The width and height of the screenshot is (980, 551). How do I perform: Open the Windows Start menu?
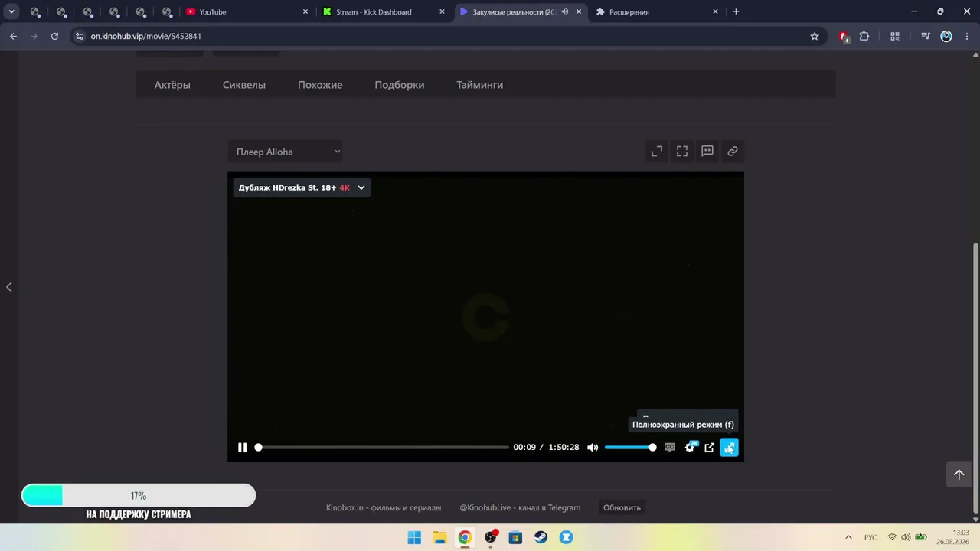(x=414, y=537)
